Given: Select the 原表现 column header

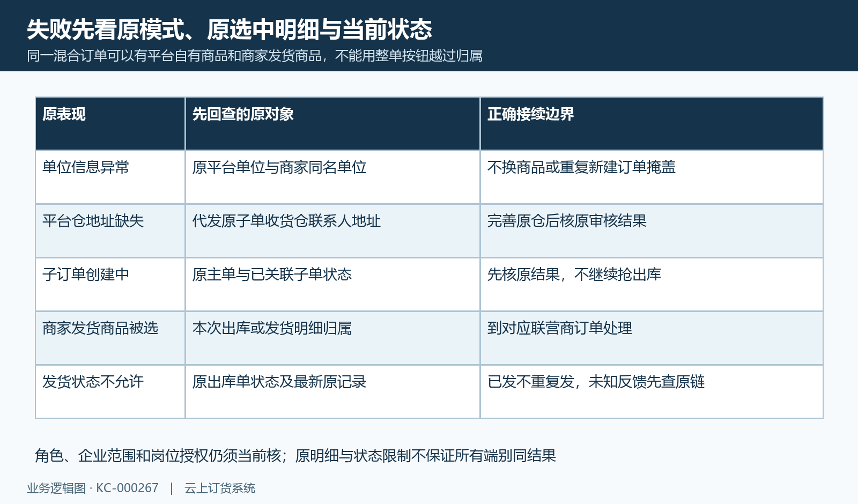Looking at the screenshot, I should coord(110,124).
